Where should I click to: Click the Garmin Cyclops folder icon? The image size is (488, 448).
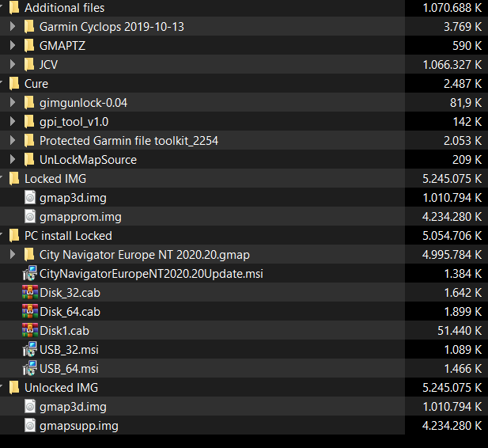[29, 26]
